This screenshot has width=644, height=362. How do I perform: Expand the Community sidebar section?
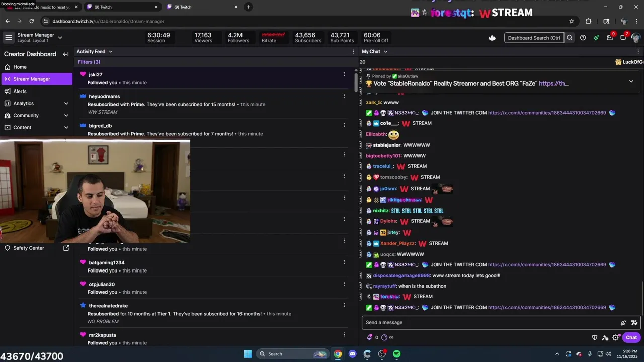tap(66, 115)
